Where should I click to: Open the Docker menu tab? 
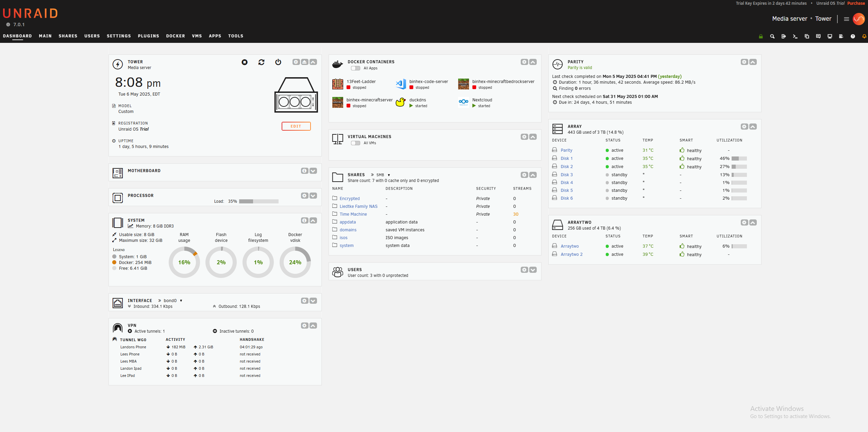176,36
